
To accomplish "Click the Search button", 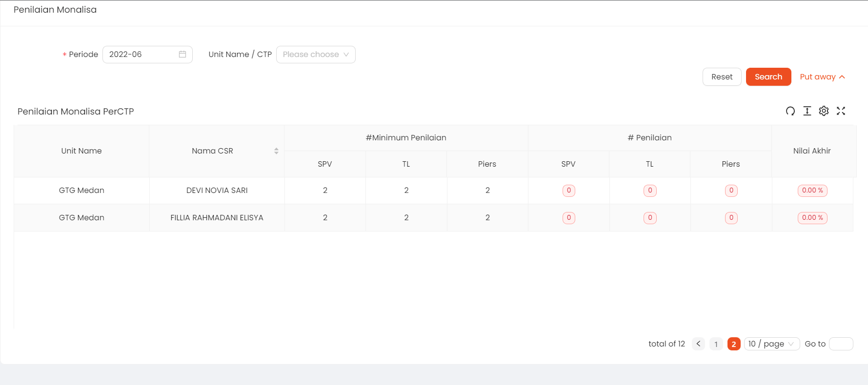I will (x=768, y=77).
